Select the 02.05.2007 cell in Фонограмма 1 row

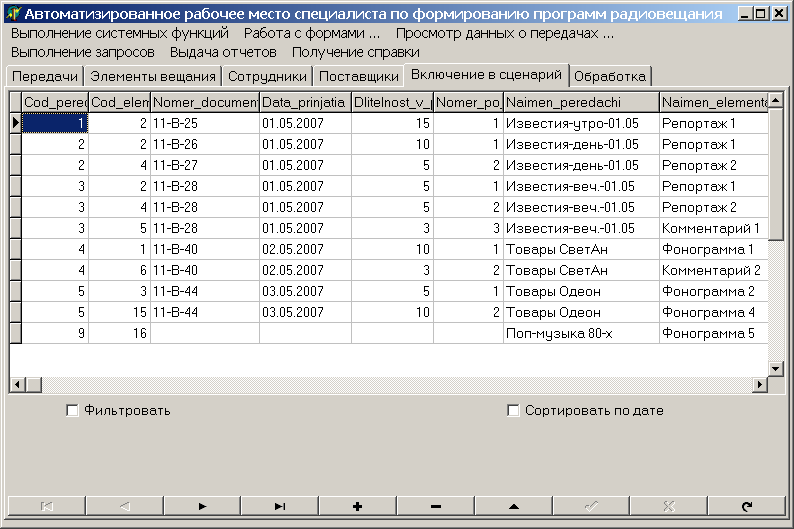[305, 250]
